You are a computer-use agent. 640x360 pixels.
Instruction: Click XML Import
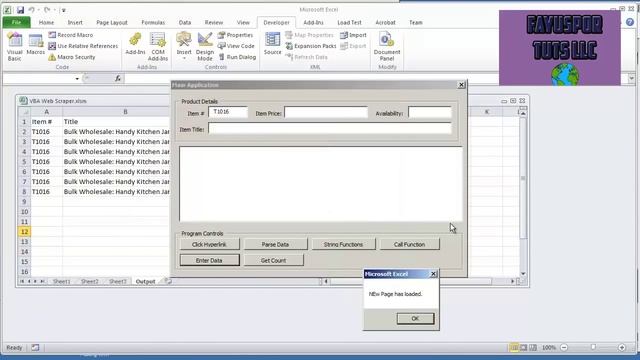coord(353,35)
